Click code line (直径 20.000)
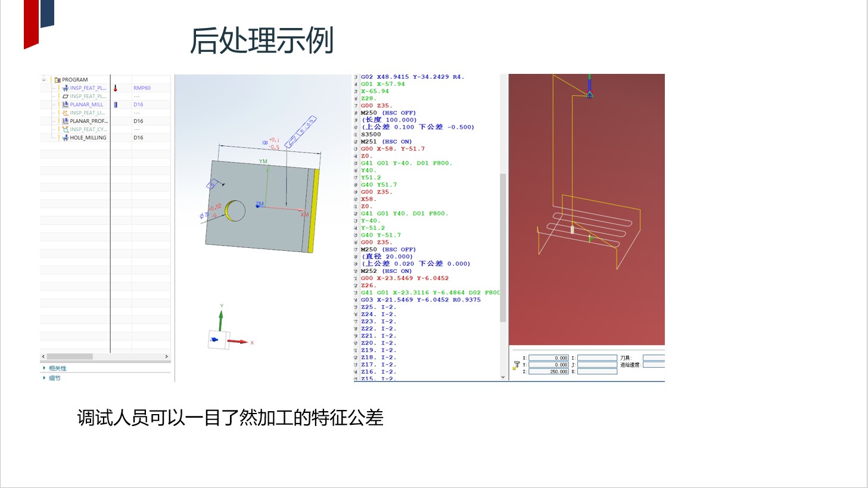The width and height of the screenshot is (868, 488). (x=387, y=257)
